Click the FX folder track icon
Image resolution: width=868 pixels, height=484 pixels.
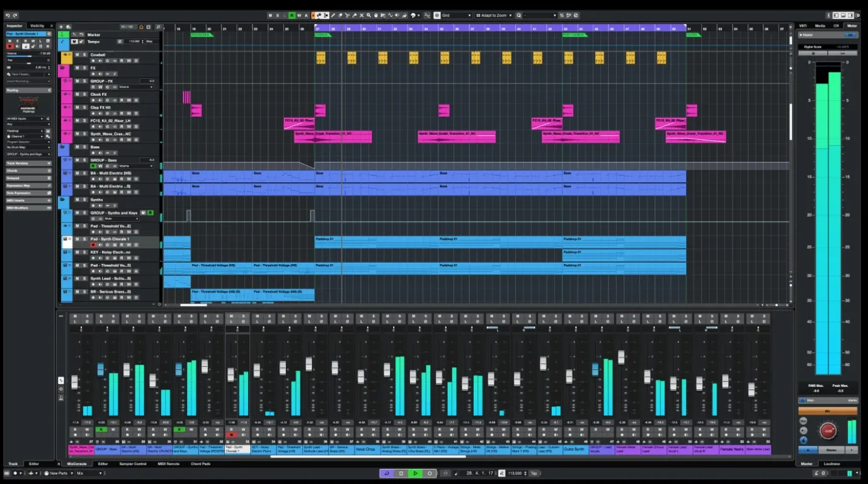coord(62,68)
